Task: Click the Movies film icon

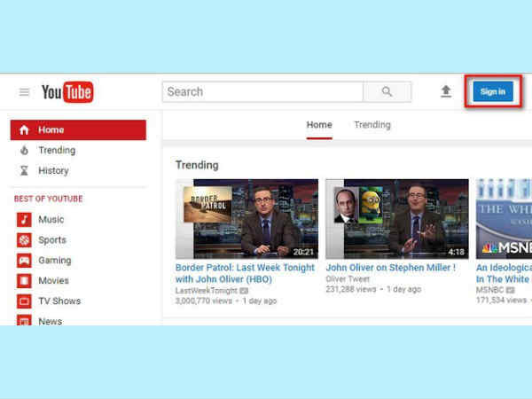Action: click(x=24, y=280)
